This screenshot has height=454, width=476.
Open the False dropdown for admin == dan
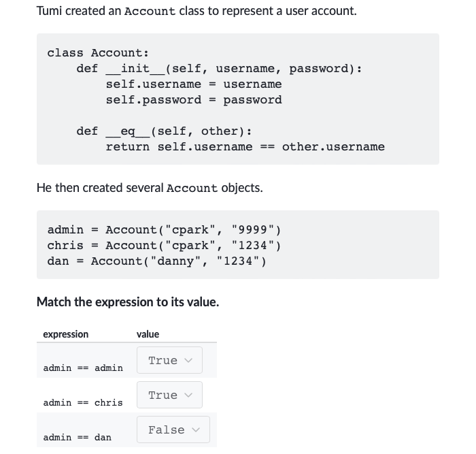[x=173, y=429]
